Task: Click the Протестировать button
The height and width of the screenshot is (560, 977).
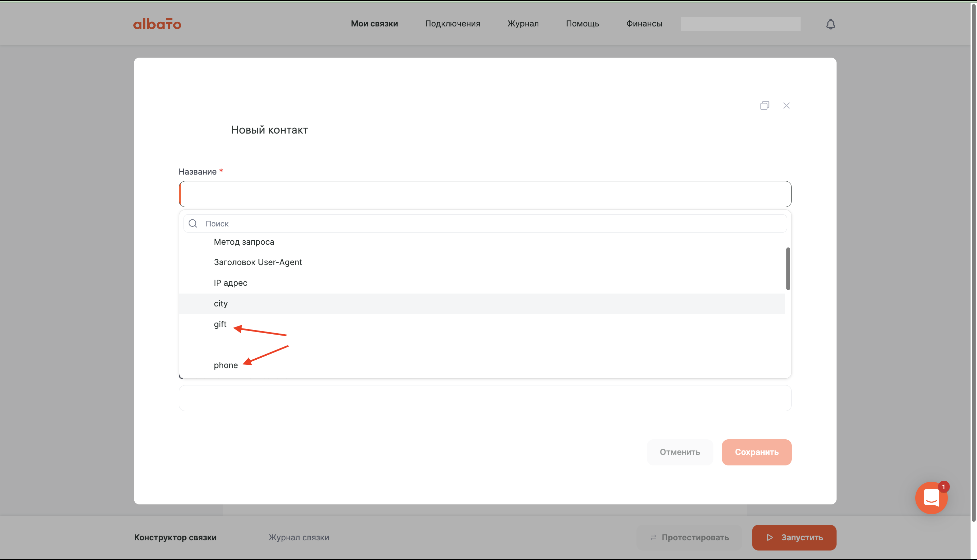Action: click(689, 537)
